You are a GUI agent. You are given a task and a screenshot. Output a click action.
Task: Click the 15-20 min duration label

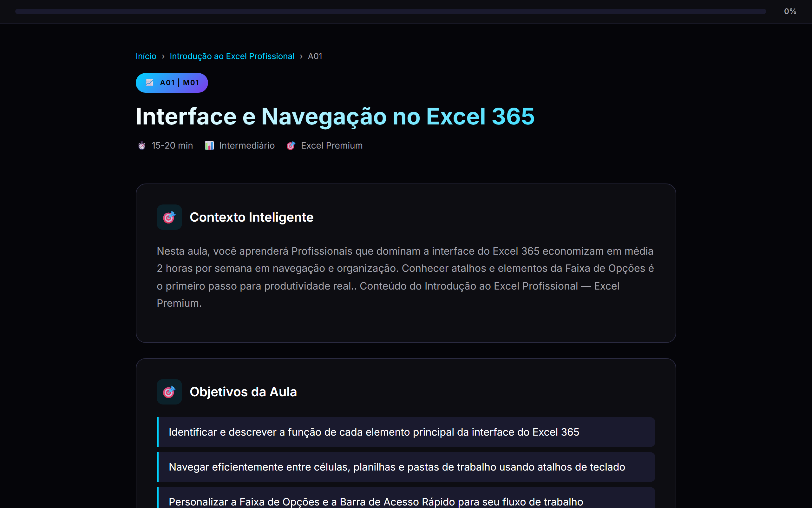pos(172,145)
